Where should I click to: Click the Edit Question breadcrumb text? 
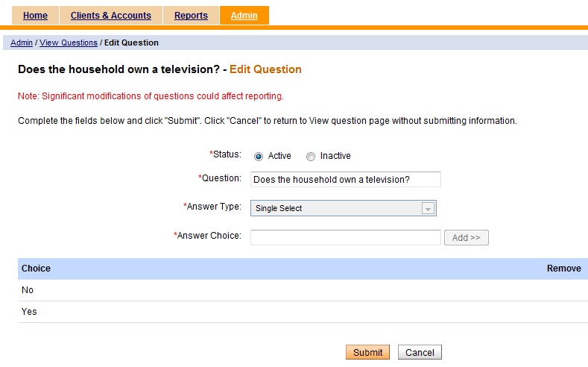point(131,43)
